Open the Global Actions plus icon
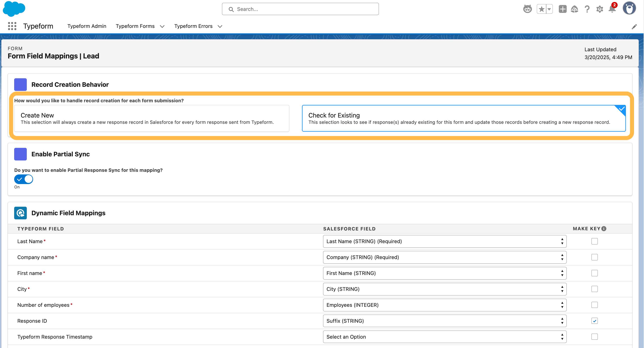The image size is (644, 348). (563, 9)
